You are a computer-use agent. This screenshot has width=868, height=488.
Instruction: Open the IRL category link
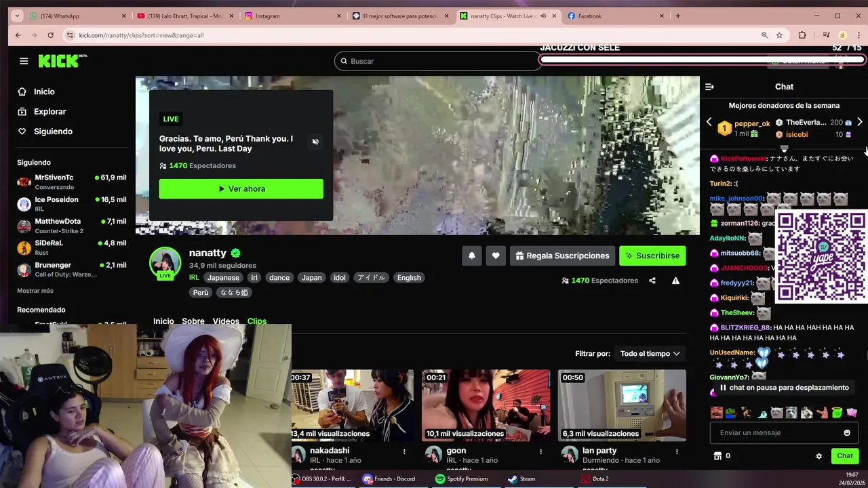[x=194, y=277]
